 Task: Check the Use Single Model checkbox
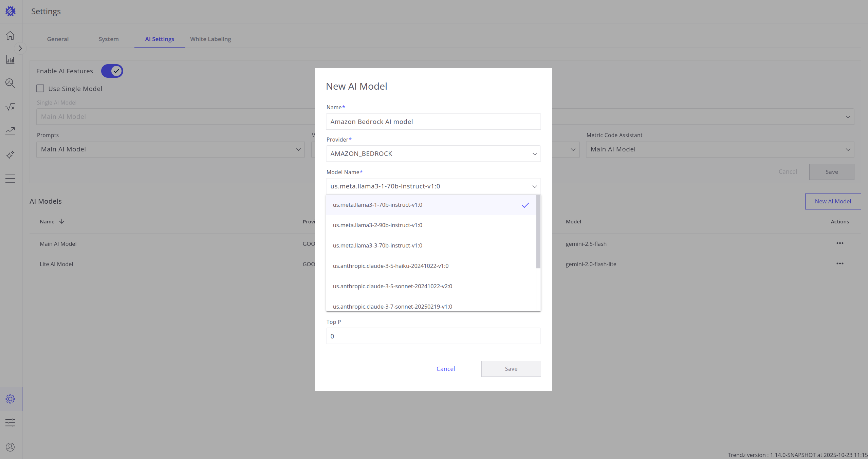tap(40, 89)
